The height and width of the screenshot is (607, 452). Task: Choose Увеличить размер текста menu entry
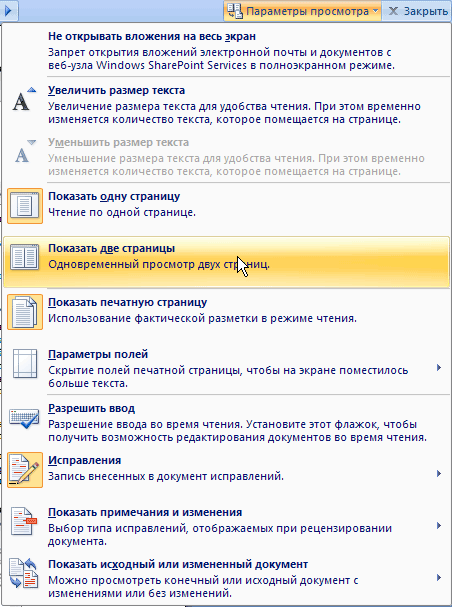[x=226, y=105]
